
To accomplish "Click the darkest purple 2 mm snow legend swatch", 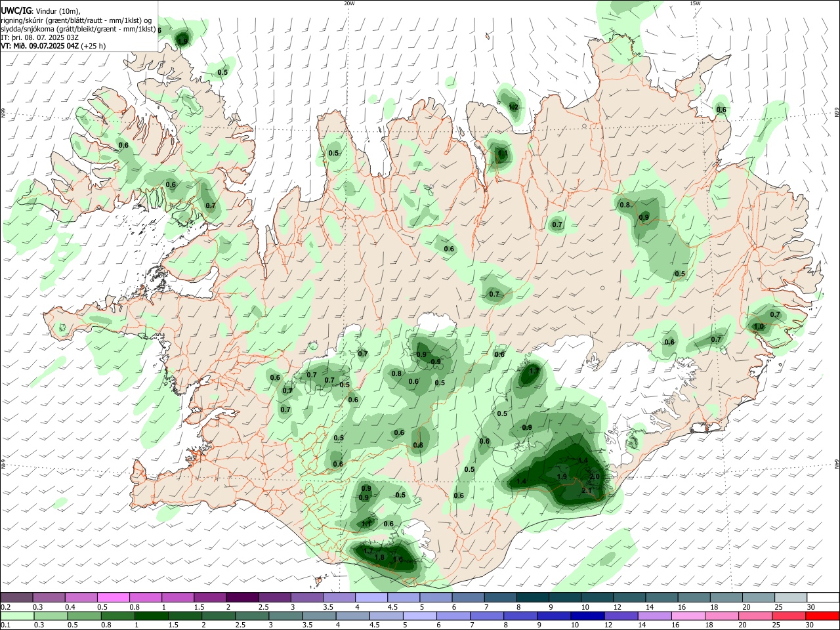I will (x=241, y=597).
